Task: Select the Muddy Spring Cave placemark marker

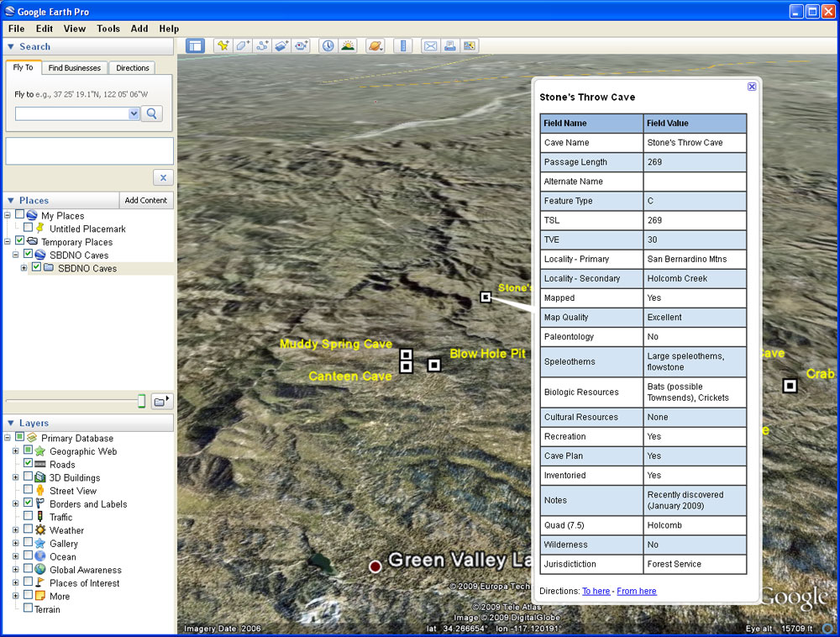Action: click(406, 355)
